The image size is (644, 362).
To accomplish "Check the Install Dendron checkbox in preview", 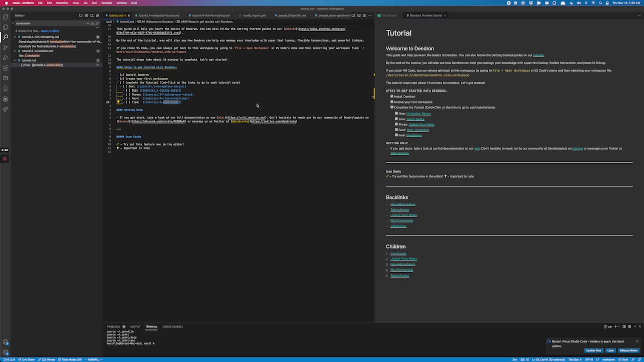I will tap(392, 96).
